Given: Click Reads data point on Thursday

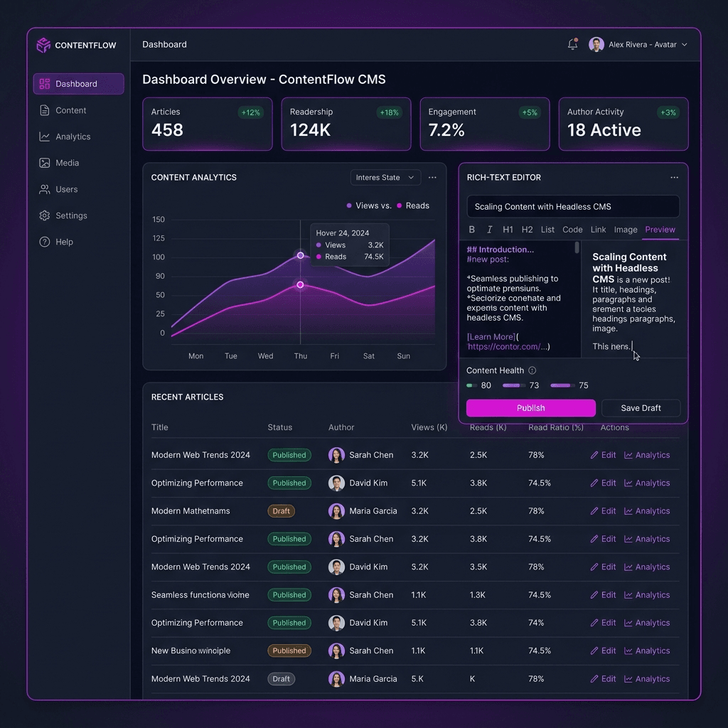Looking at the screenshot, I should click(301, 284).
